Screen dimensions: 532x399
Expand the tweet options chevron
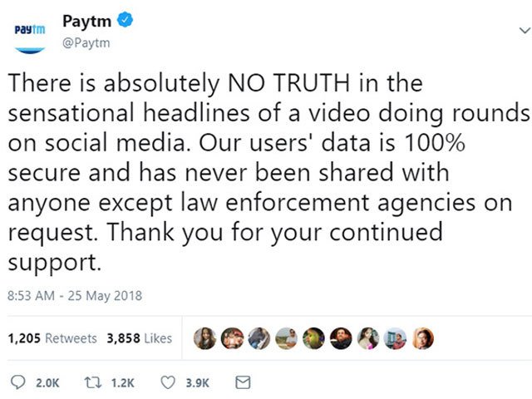point(525,31)
